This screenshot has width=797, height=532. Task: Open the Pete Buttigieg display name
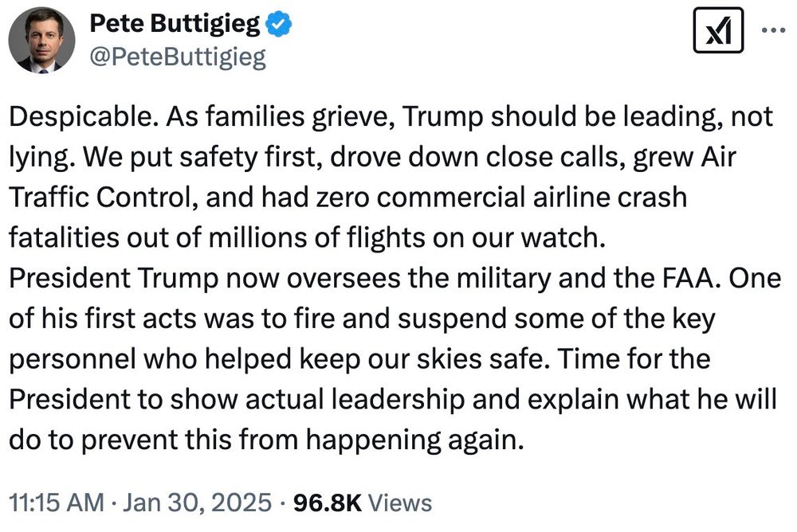tap(175, 24)
